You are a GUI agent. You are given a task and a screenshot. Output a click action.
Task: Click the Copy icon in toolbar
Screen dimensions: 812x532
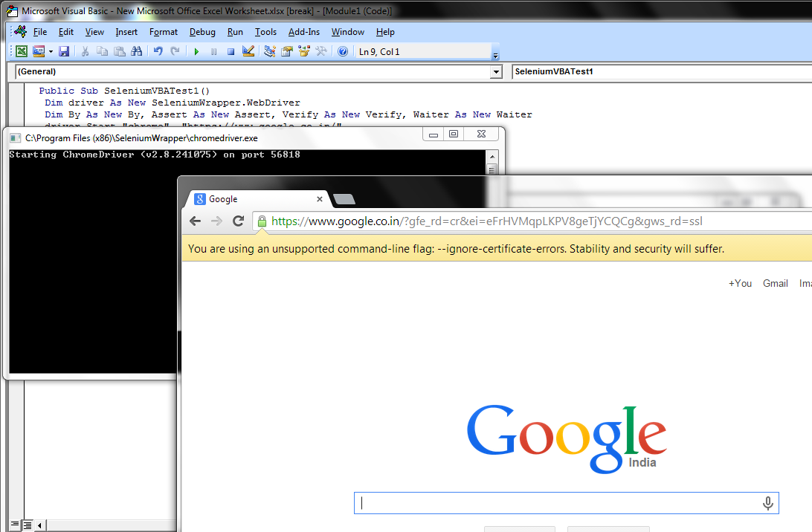point(103,51)
